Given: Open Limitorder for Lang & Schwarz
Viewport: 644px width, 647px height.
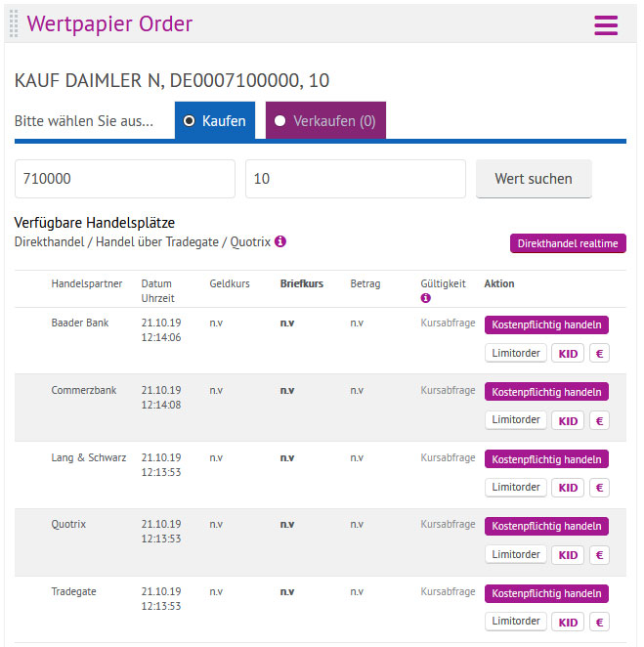Looking at the screenshot, I should (x=516, y=488).
